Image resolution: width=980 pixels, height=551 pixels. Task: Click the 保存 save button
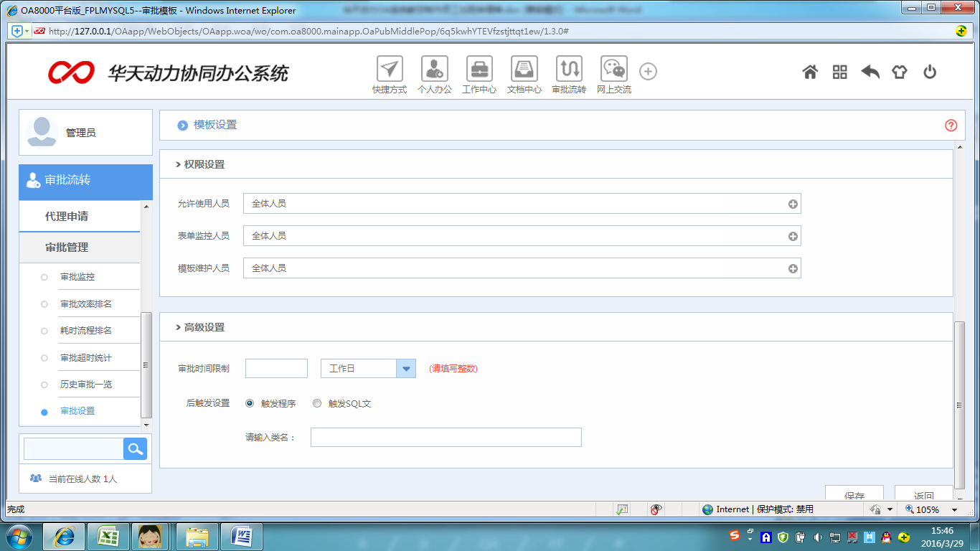tap(854, 496)
